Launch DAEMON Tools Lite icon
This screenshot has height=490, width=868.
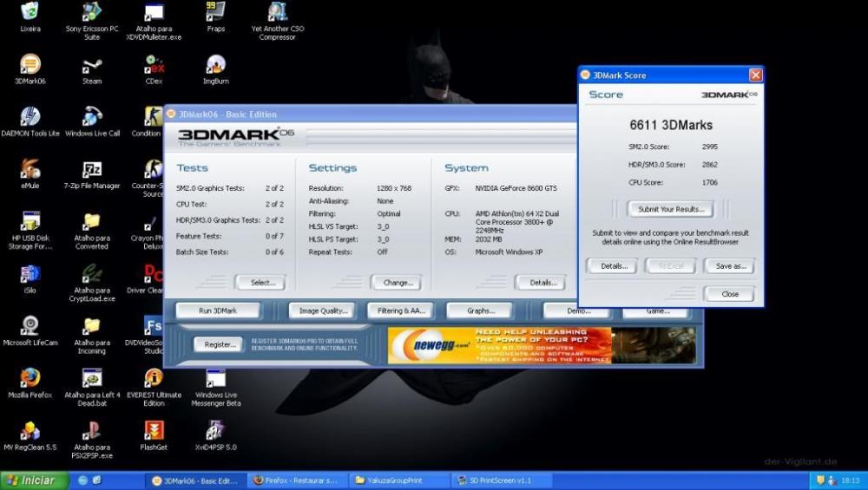pos(30,118)
